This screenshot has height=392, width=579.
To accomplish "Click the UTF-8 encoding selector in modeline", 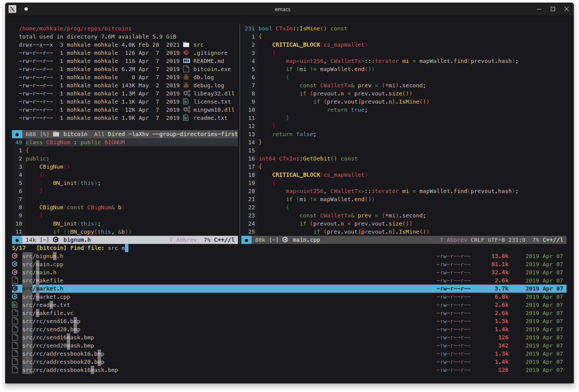I will pos(496,240).
